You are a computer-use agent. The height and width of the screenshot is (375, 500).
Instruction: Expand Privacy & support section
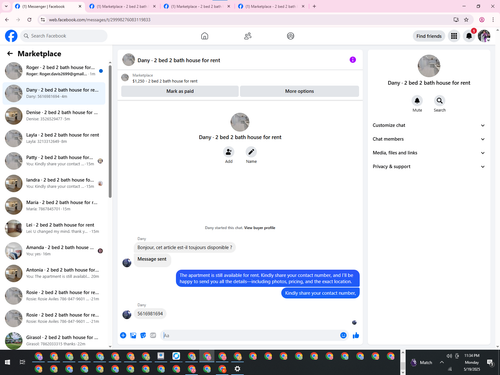click(428, 166)
